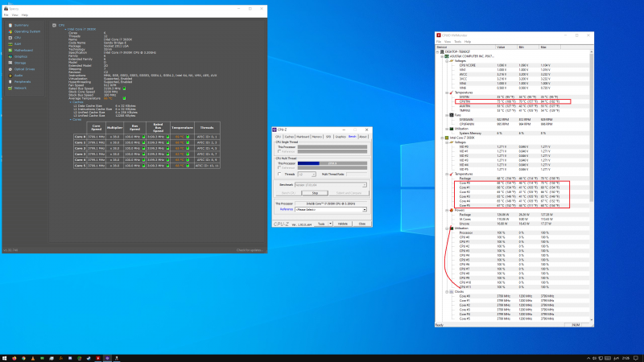Open the Network section in Speccy
644x362 pixels.
[22, 88]
